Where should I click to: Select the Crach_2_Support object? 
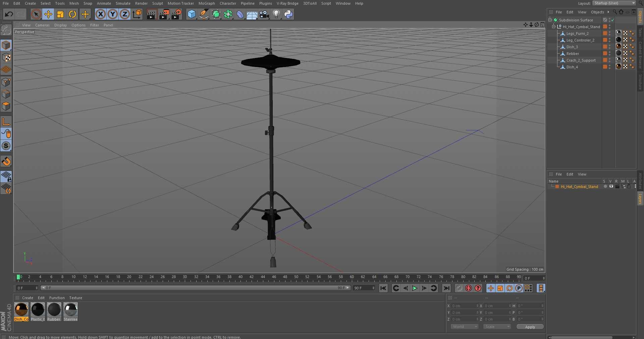tap(581, 60)
